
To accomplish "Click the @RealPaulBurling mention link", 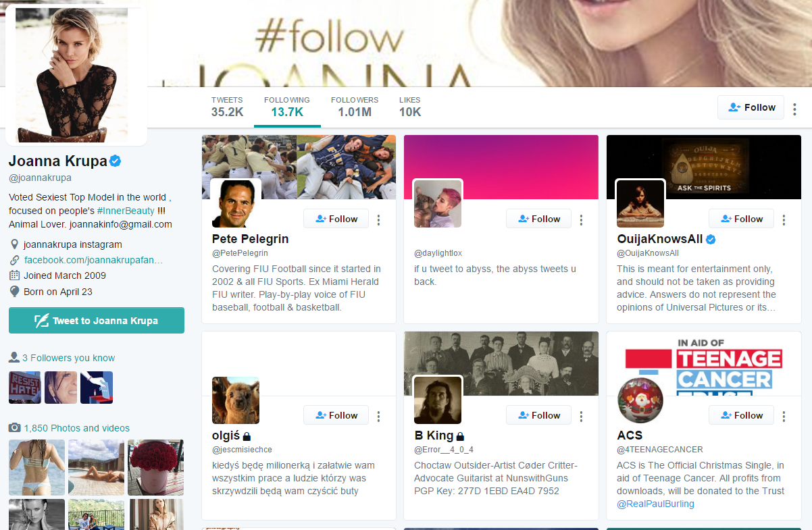I will [x=655, y=504].
